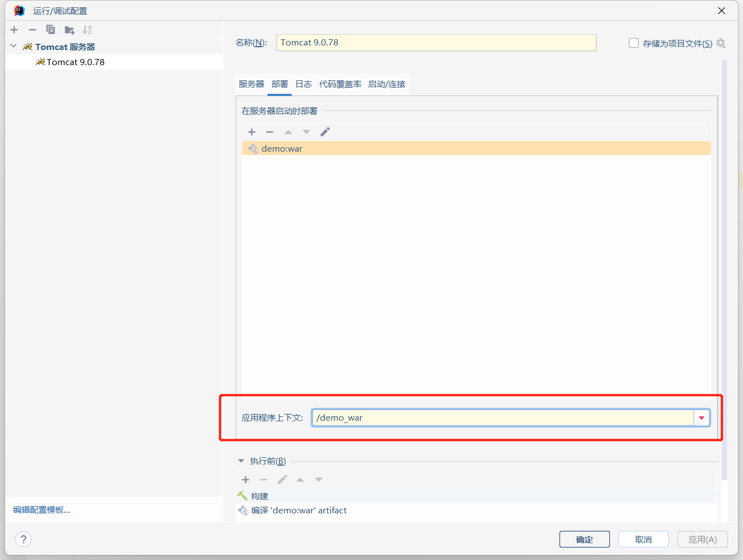
Task: Switch to the 启动/连接 tab
Action: (387, 84)
